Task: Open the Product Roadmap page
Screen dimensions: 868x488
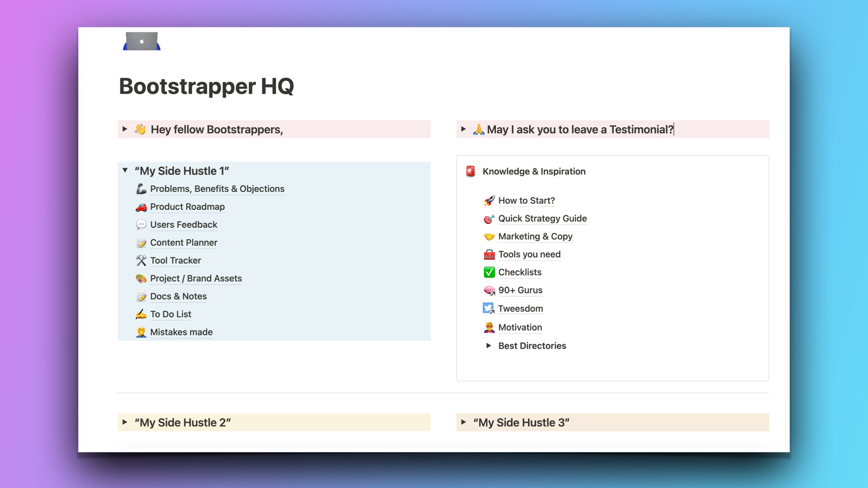Action: tap(187, 207)
